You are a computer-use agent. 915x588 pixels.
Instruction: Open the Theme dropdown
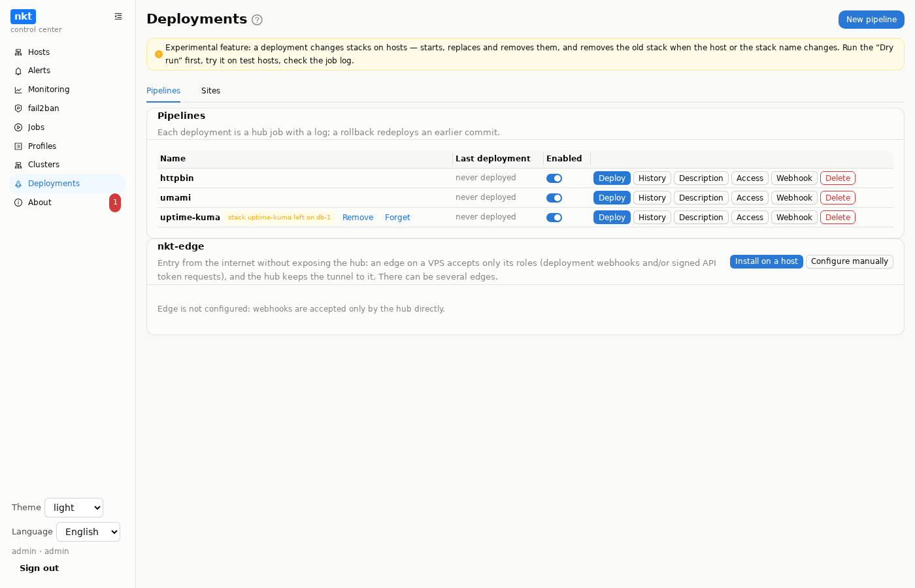tap(74, 508)
